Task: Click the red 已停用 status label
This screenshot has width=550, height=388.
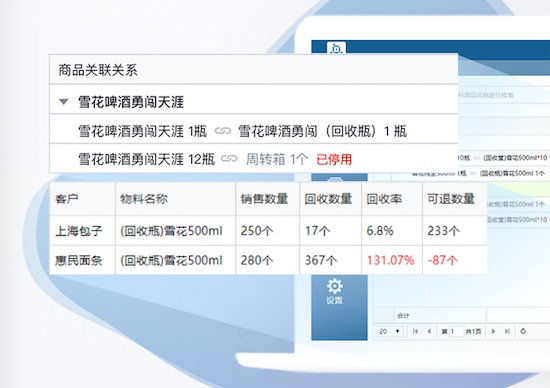Action: click(334, 160)
